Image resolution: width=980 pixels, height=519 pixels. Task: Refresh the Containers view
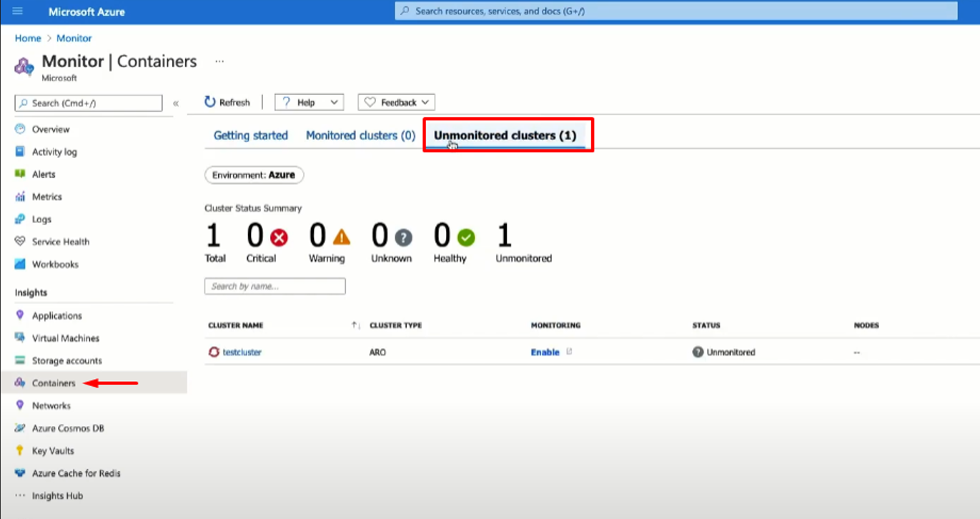tap(227, 102)
